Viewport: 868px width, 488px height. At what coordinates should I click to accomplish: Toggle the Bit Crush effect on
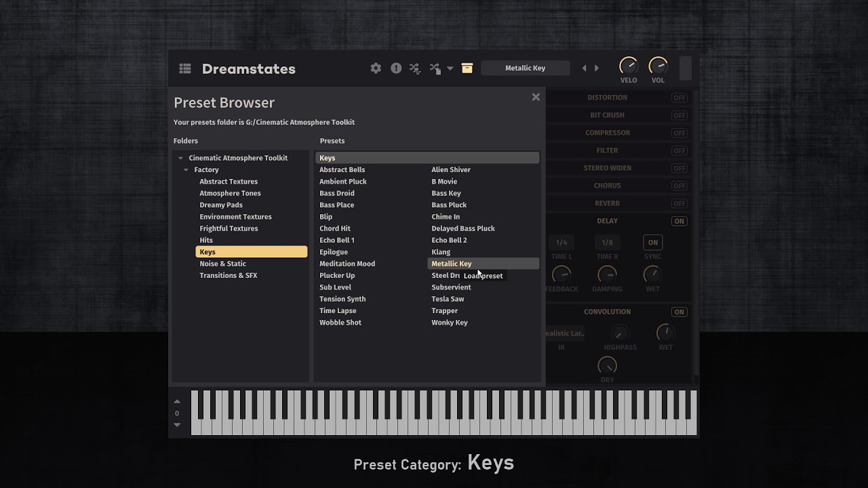679,115
